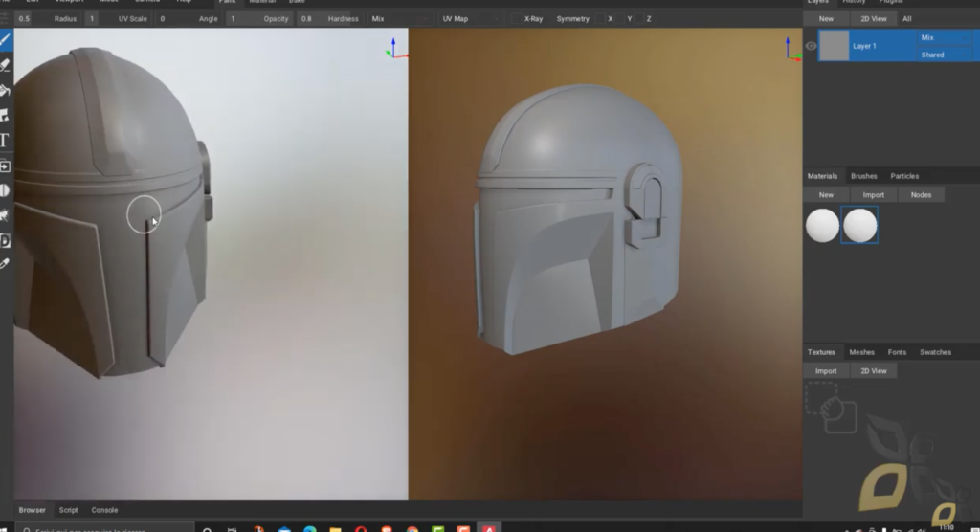Select the Clone tool
Image resolution: width=980 pixels, height=532 pixels.
[x=5, y=166]
